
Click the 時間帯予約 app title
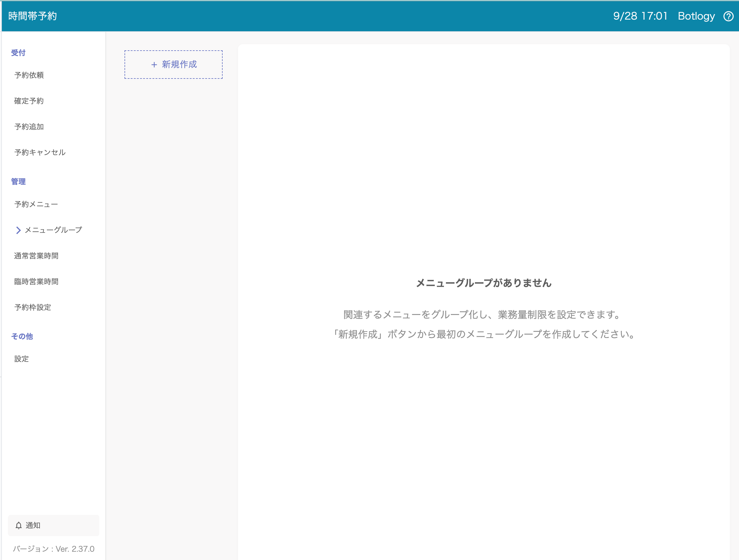(x=33, y=16)
